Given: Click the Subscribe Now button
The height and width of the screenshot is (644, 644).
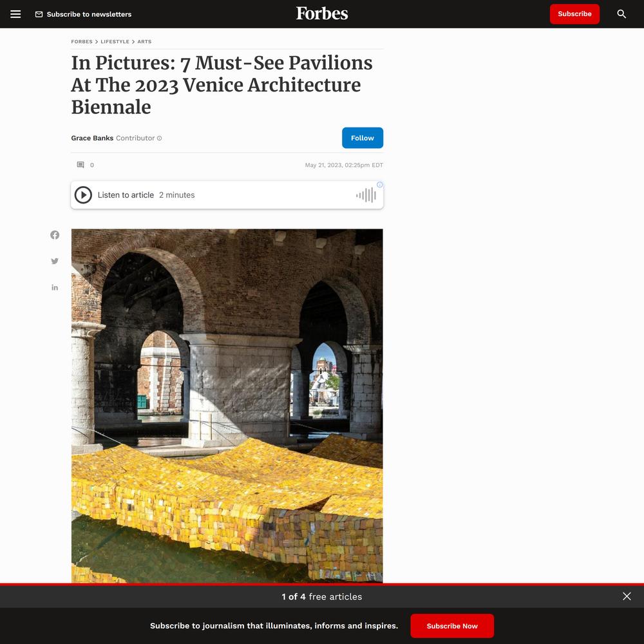Looking at the screenshot, I should (452, 626).
